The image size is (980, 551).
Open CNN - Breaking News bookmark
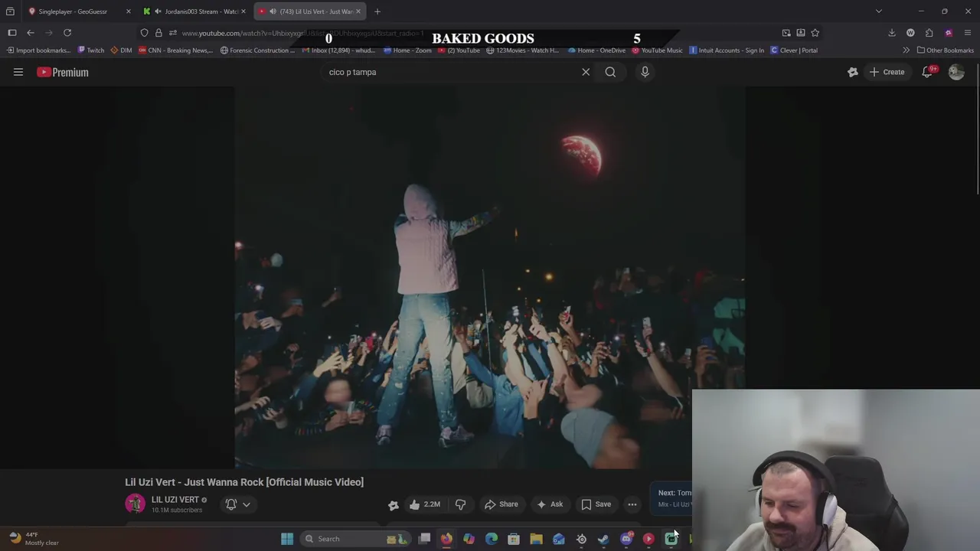pos(175,51)
